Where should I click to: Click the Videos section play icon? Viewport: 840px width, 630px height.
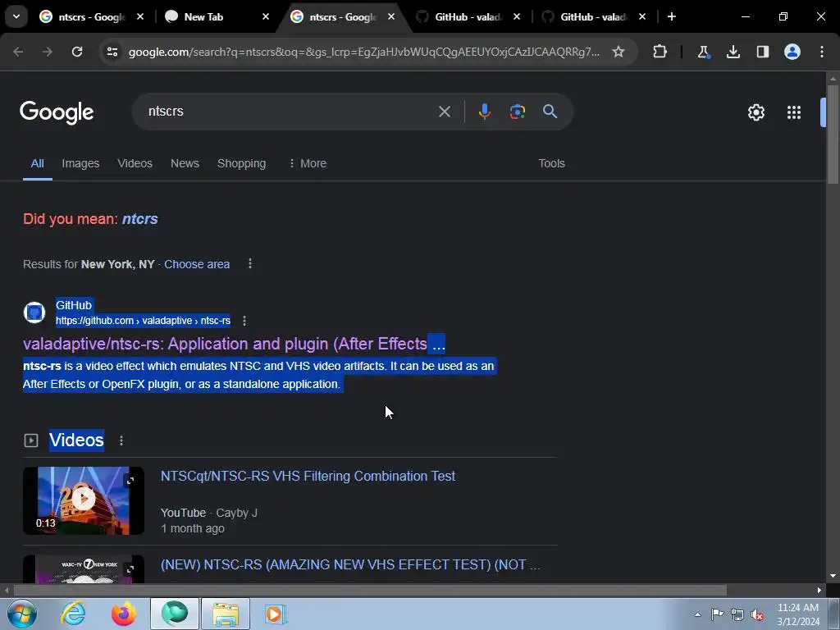tap(31, 441)
